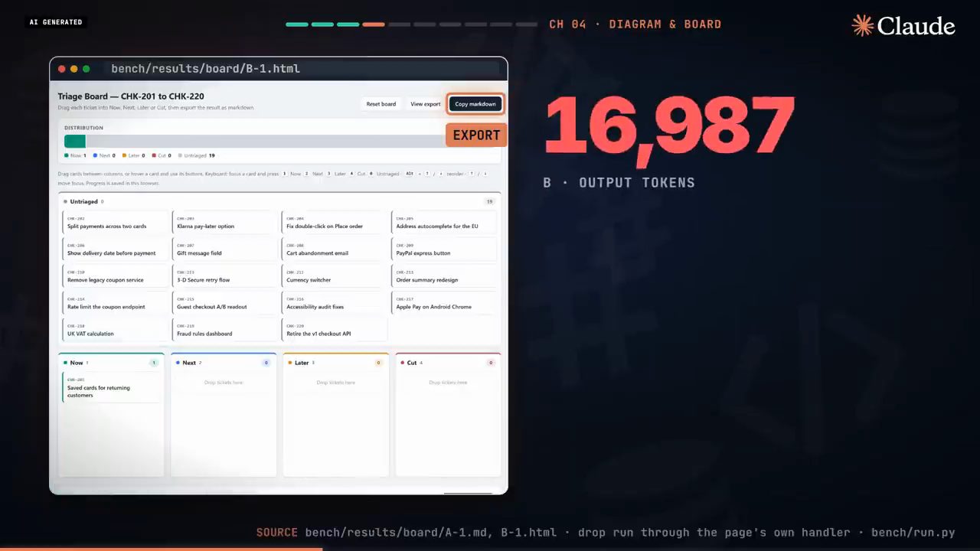The image size is (980, 551).
Task: Click the Drop tickets here area under Next
Action: point(224,382)
